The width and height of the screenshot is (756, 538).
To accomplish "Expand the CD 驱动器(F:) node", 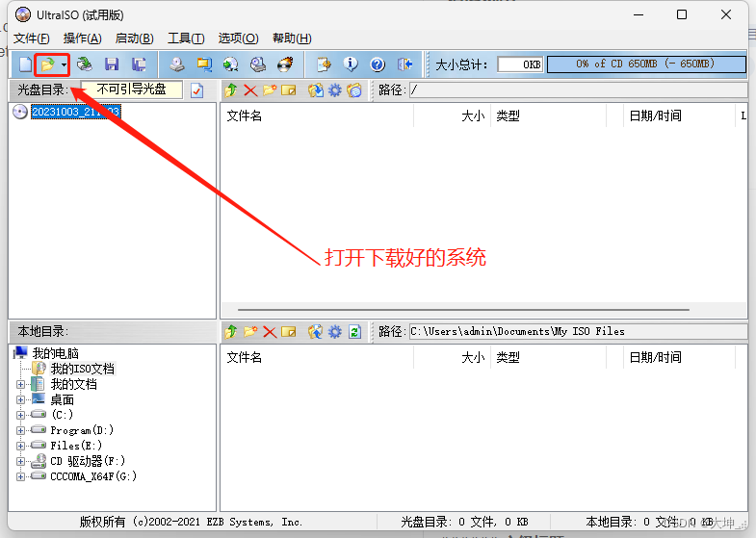I will click(20, 461).
